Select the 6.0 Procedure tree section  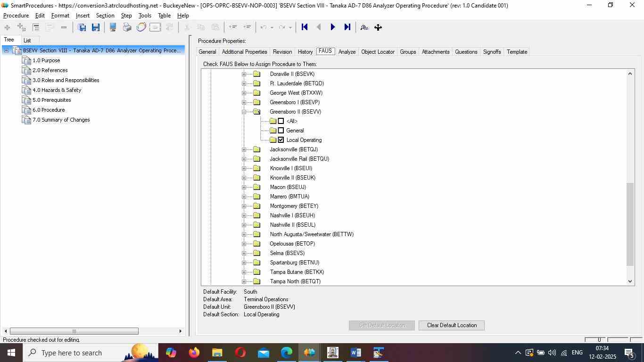(49, 110)
